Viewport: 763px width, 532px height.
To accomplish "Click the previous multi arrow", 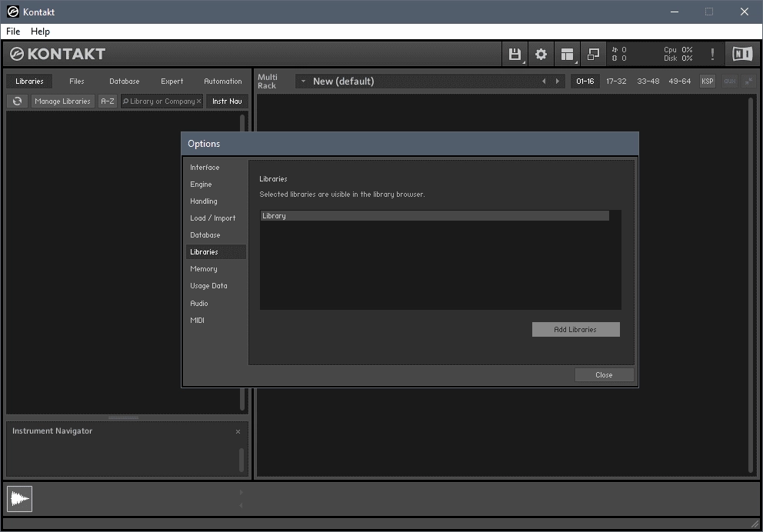I will (x=544, y=81).
